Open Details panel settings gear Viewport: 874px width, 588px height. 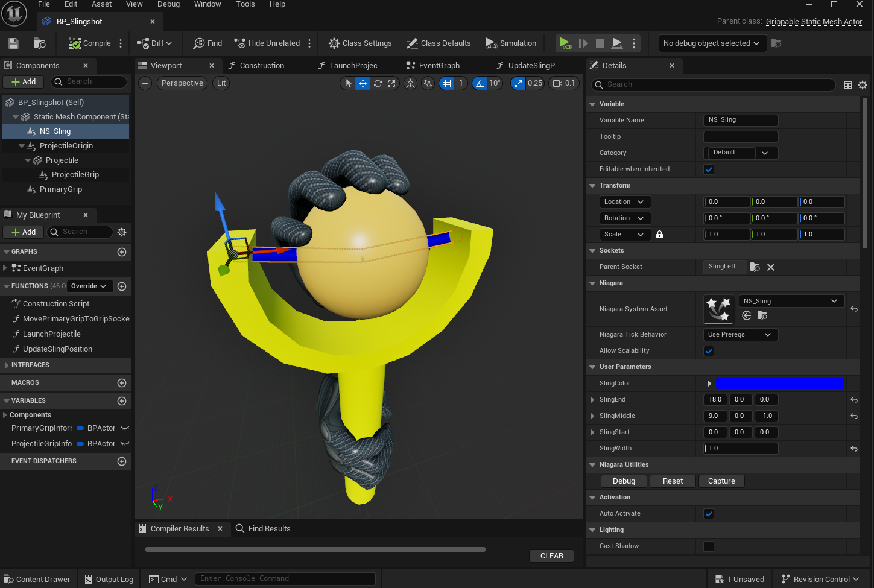click(863, 85)
